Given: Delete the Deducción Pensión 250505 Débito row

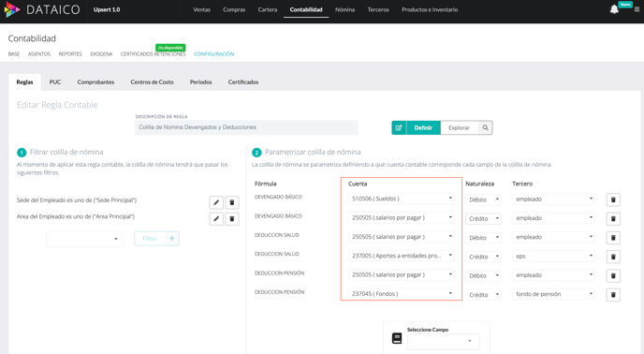Looking at the screenshot, I should [613, 276].
